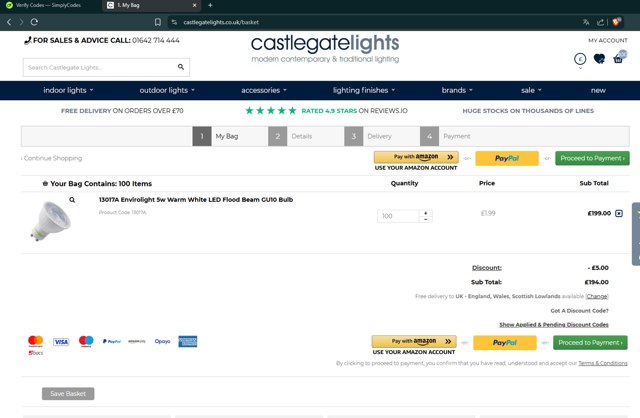640x418 pixels.
Task: Open the basket icon in header
Action: click(619, 58)
